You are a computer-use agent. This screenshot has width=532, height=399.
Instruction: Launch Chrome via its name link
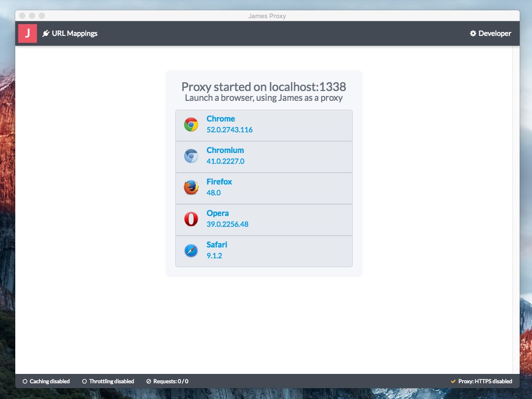221,119
